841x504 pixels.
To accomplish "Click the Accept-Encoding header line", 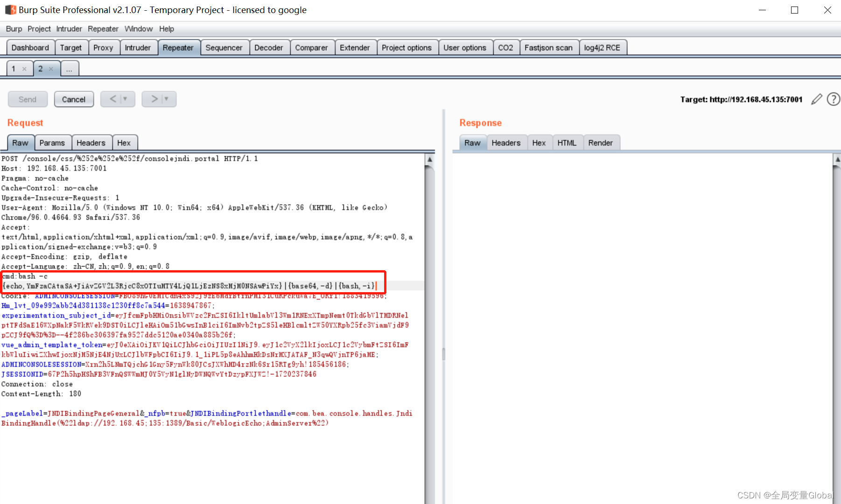I will tap(64, 257).
